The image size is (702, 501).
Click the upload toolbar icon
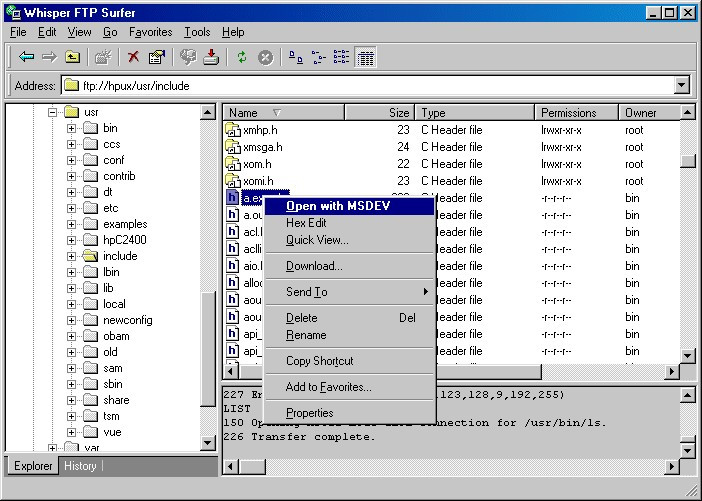tap(188, 57)
